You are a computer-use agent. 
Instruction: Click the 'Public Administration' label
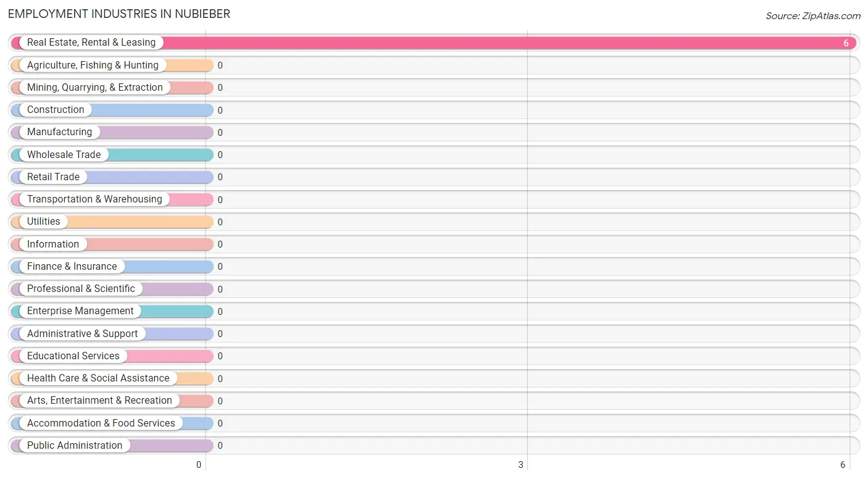pos(75,445)
